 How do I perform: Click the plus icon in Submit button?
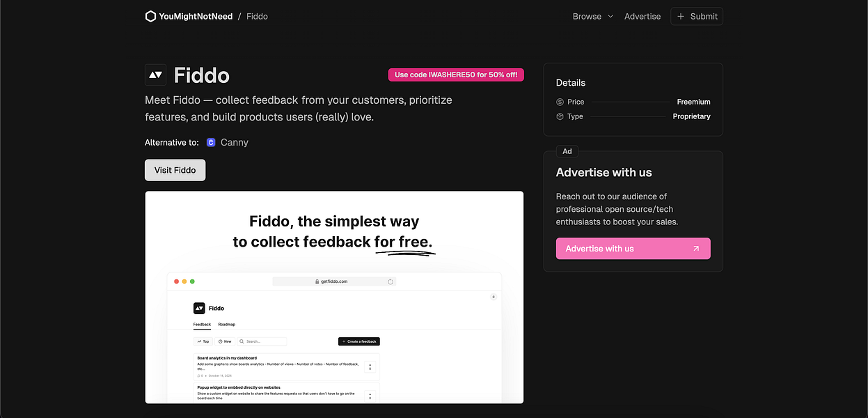click(681, 16)
